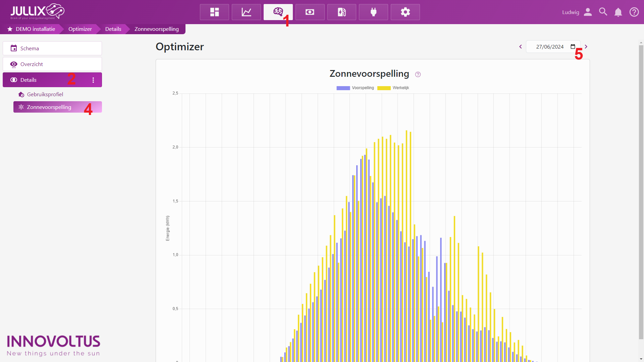Open the dashboard tiles icon

click(214, 12)
